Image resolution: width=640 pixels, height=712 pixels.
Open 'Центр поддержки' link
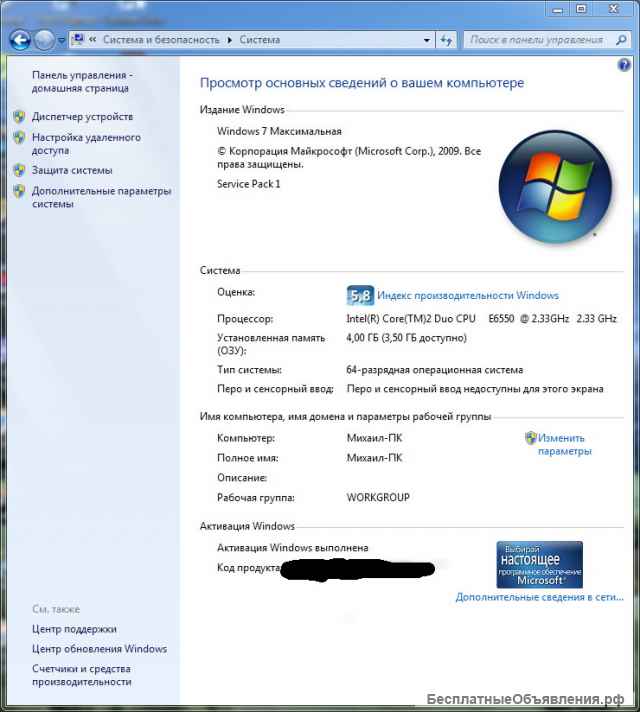tap(74, 629)
